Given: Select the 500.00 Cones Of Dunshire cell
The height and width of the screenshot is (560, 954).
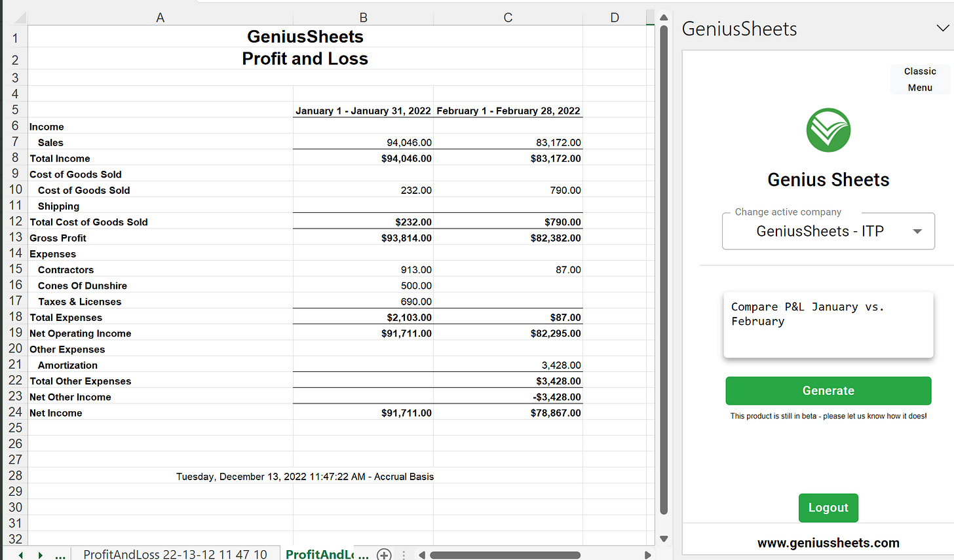Looking at the screenshot, I should coord(363,286).
